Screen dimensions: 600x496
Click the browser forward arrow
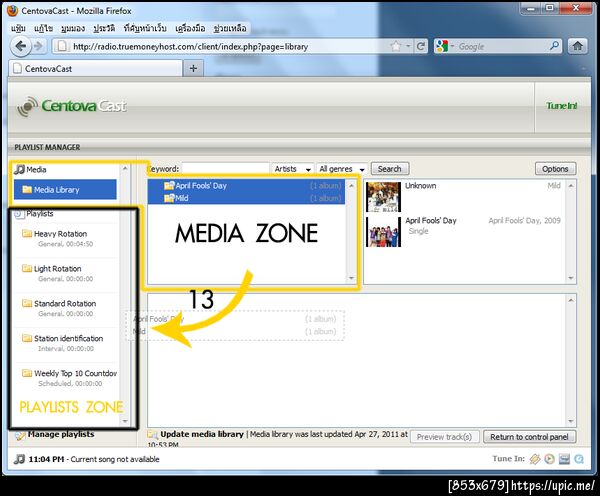[39, 47]
